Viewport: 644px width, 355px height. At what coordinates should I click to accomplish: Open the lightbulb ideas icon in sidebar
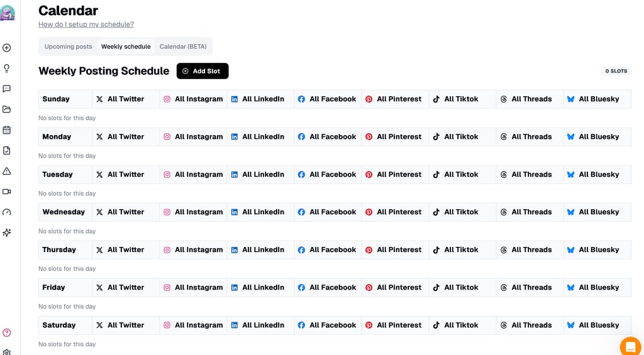(x=7, y=68)
